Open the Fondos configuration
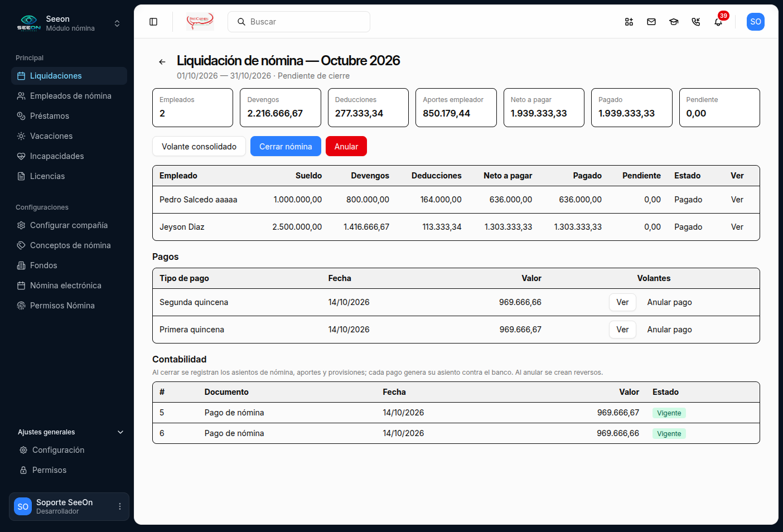 coord(69,265)
